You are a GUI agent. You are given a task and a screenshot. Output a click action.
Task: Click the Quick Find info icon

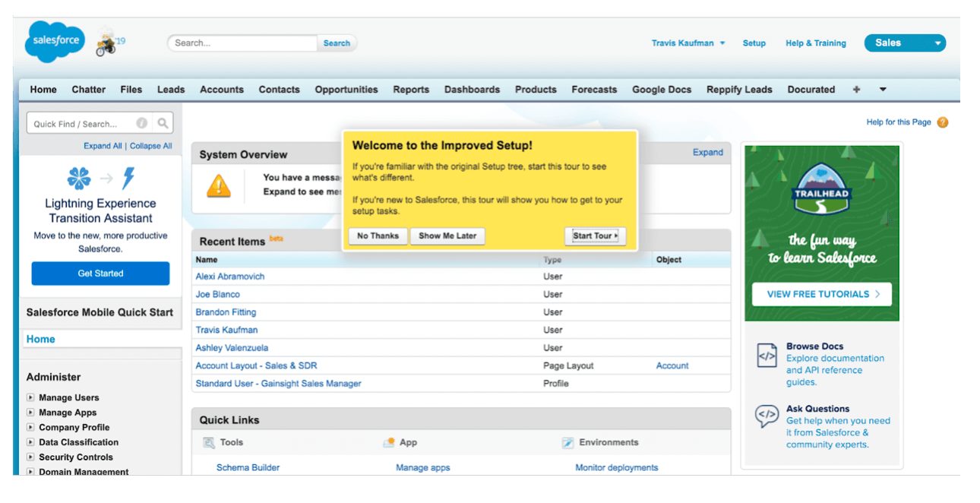tap(142, 123)
